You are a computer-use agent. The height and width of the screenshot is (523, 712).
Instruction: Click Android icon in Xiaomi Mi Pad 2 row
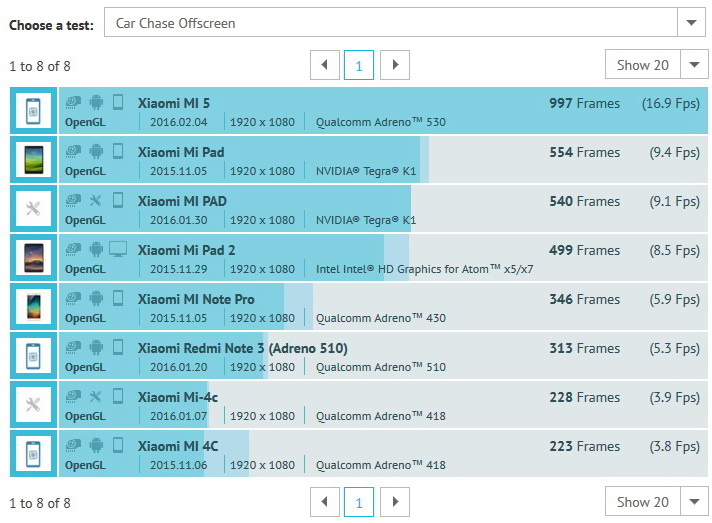[x=96, y=249]
